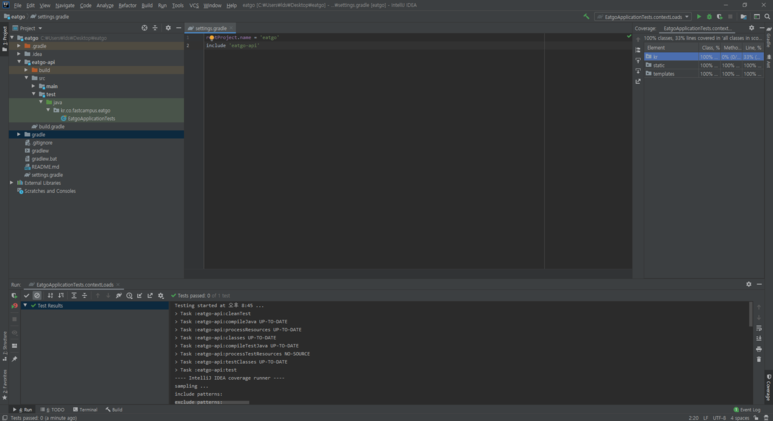Screen dimensions: 773x421
Task: Click the locate-file target icon in Project panel
Action: [144, 28]
